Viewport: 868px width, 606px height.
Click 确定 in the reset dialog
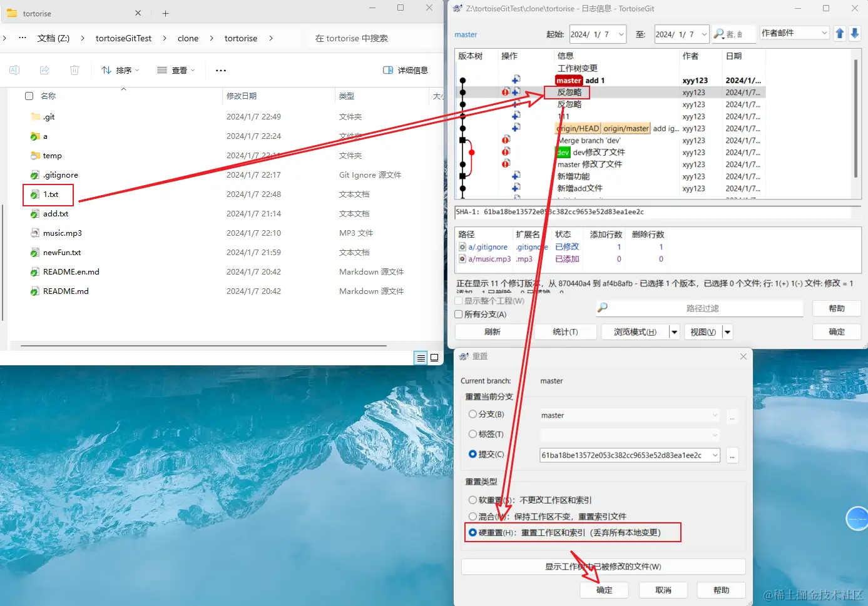604,590
